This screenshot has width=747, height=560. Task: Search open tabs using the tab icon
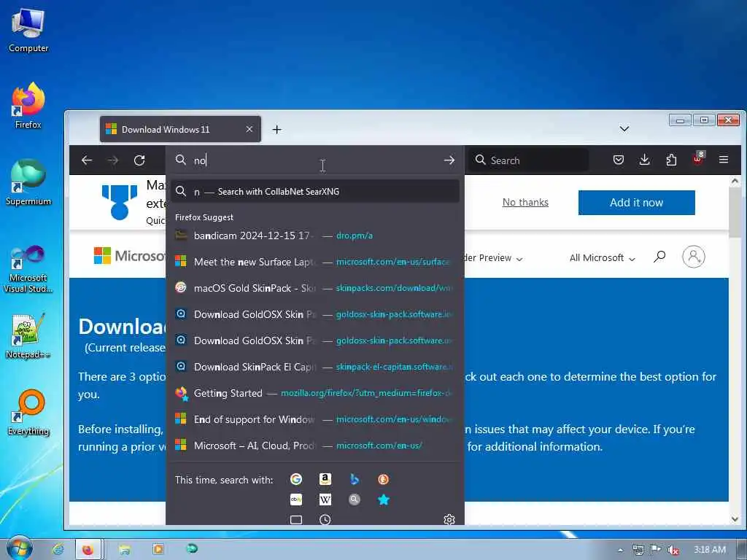click(296, 519)
